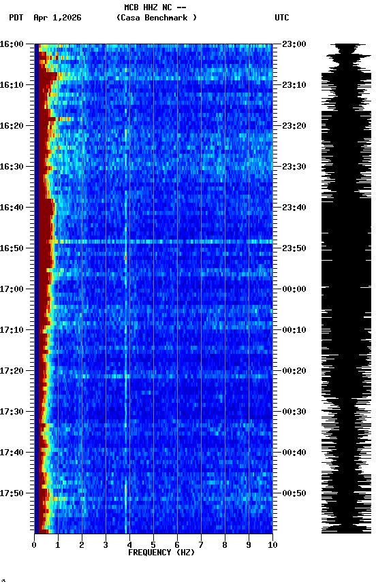Click the UTC time label 23:30
Viewport: 376px width, 588px height.
(x=294, y=167)
